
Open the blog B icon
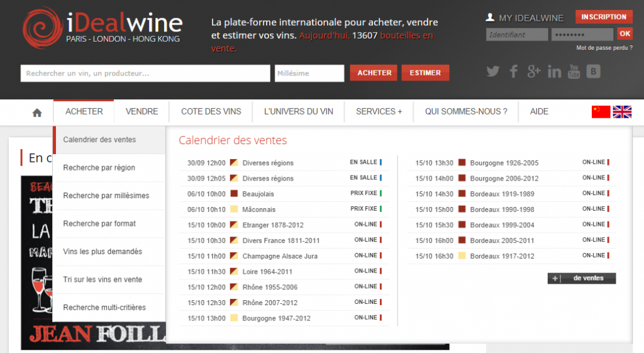coord(593,72)
